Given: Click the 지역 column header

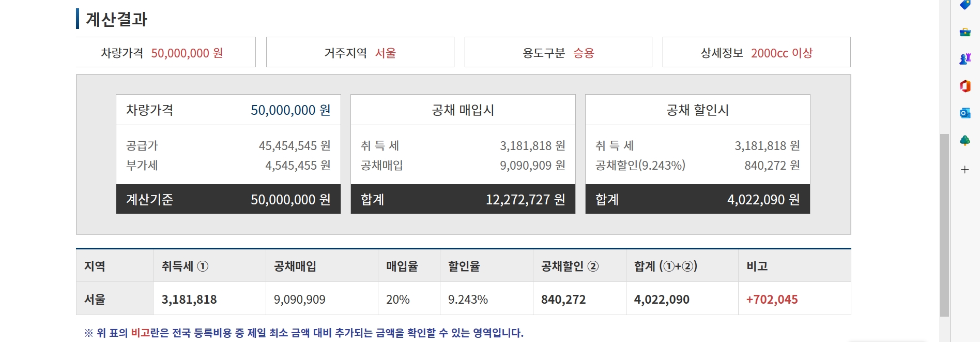Looking at the screenshot, I should pyautogui.click(x=115, y=266).
